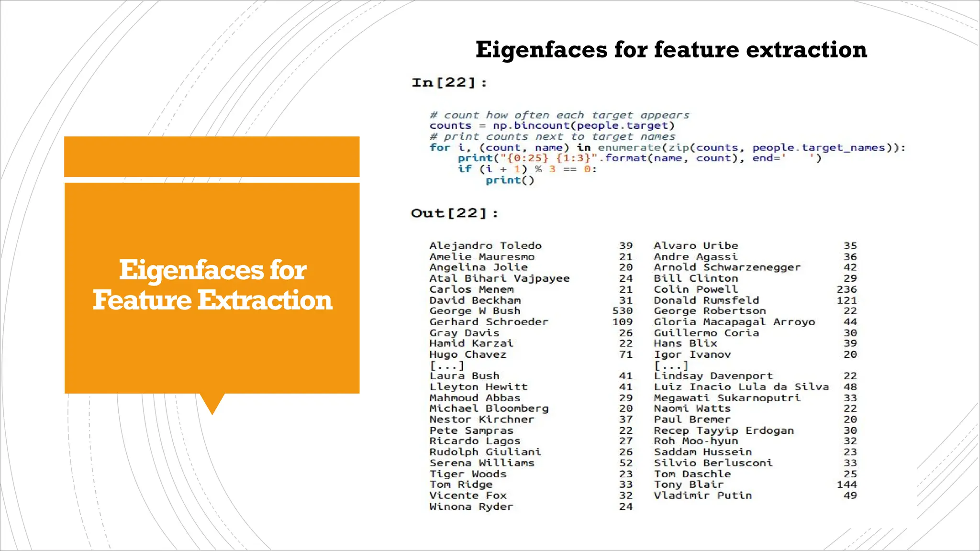
Task: Click the name 'Tiger Woods'
Action: coord(468,474)
